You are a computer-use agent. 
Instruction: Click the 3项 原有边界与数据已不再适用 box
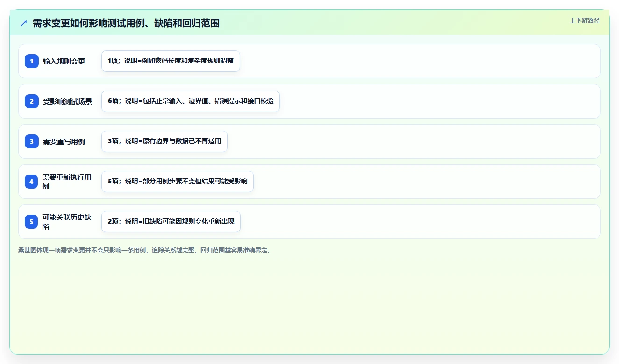[164, 141]
